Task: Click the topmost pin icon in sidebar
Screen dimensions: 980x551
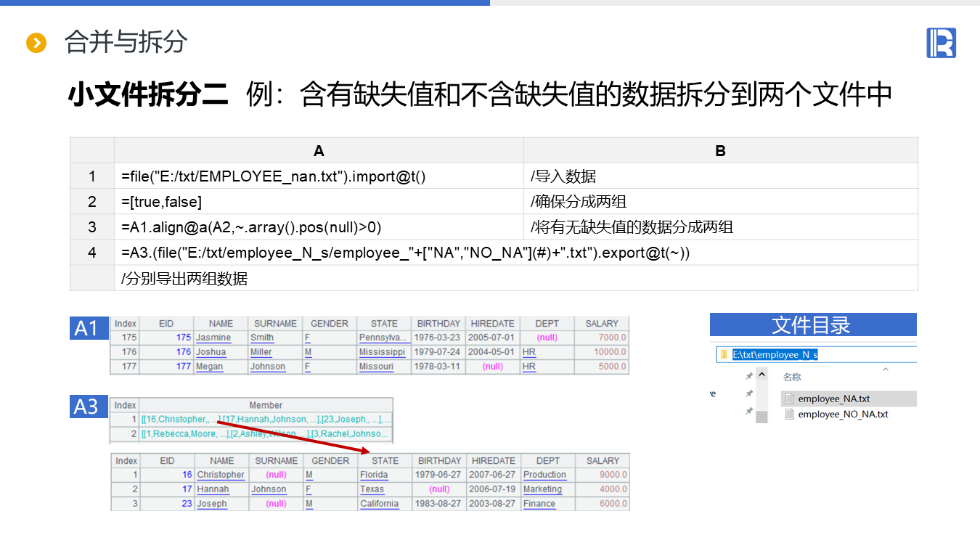Action: (749, 376)
